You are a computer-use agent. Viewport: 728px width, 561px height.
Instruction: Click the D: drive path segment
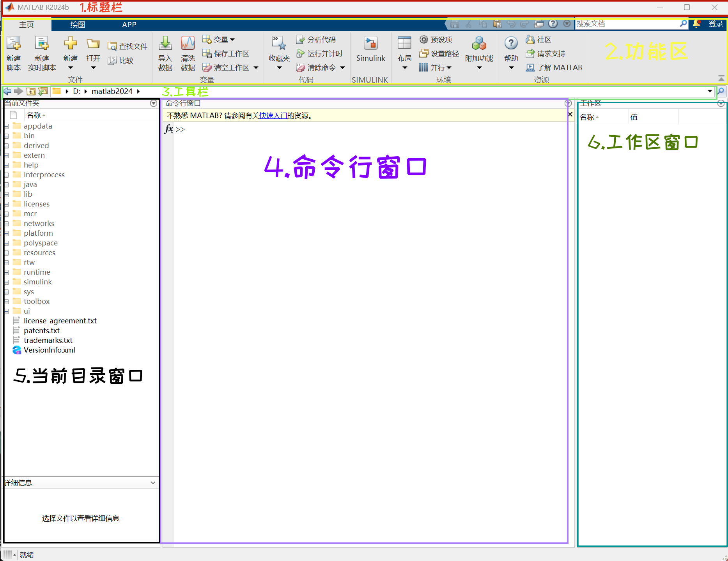[76, 91]
